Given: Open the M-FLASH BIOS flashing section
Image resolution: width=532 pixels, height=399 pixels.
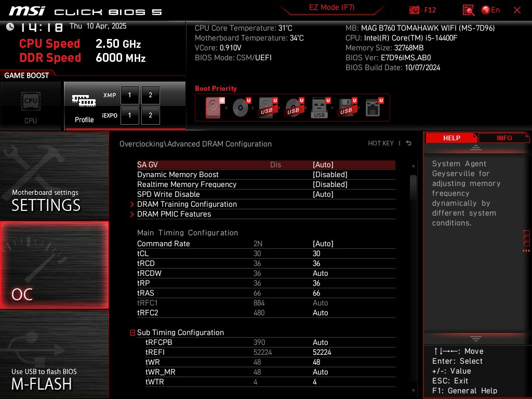Looking at the screenshot, I should tap(54, 354).
